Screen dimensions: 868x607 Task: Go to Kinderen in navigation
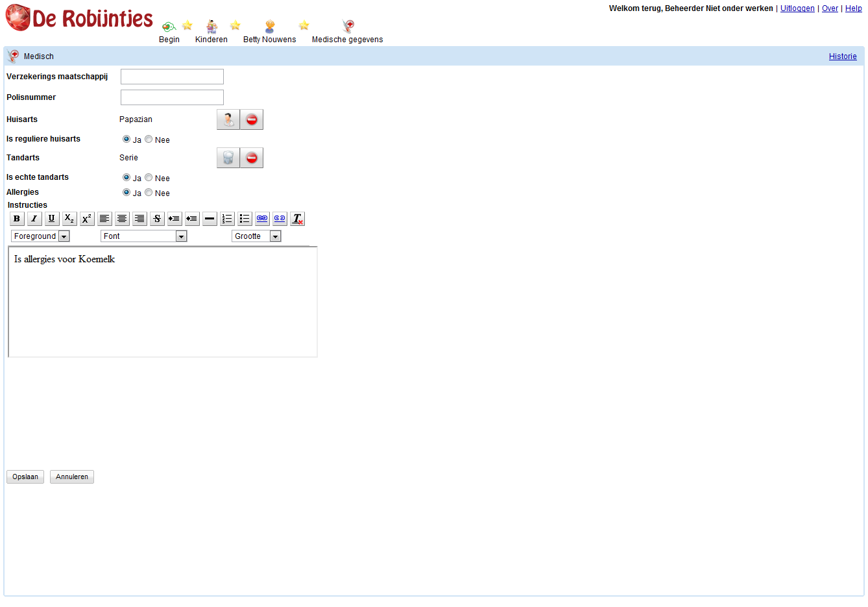(211, 32)
